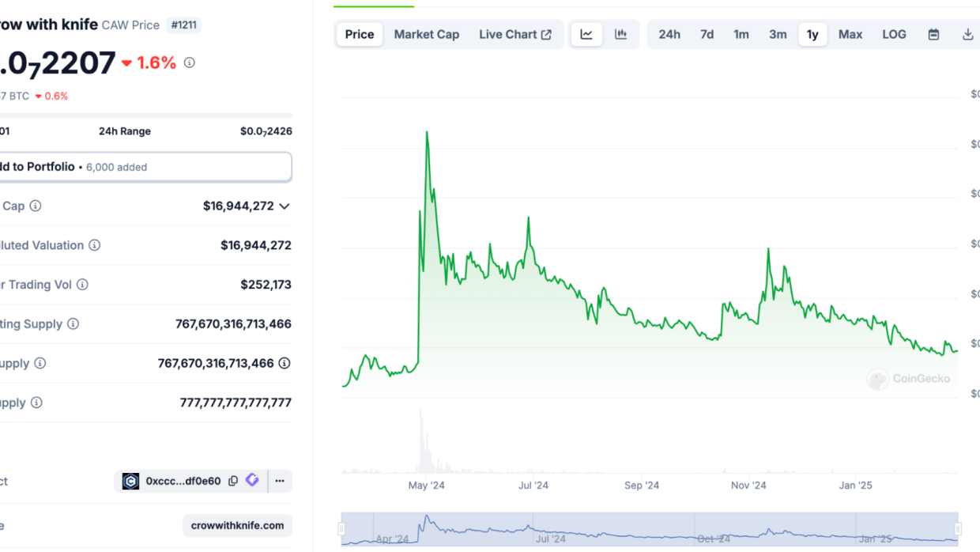Download chart data icon
This screenshot has width=980, height=552.
[x=967, y=34]
